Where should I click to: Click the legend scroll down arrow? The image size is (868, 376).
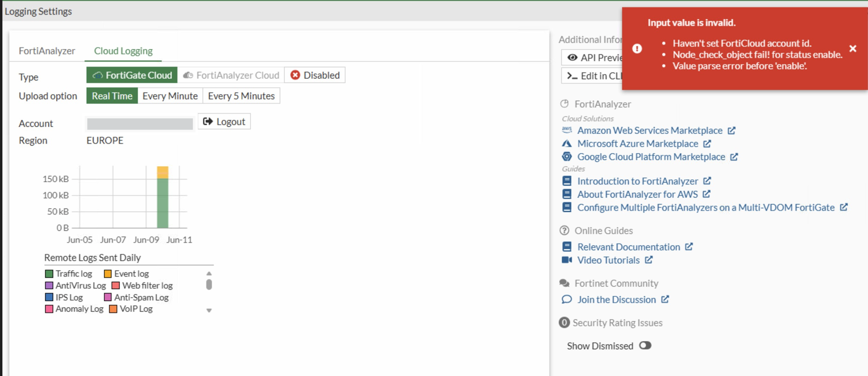coord(209,311)
